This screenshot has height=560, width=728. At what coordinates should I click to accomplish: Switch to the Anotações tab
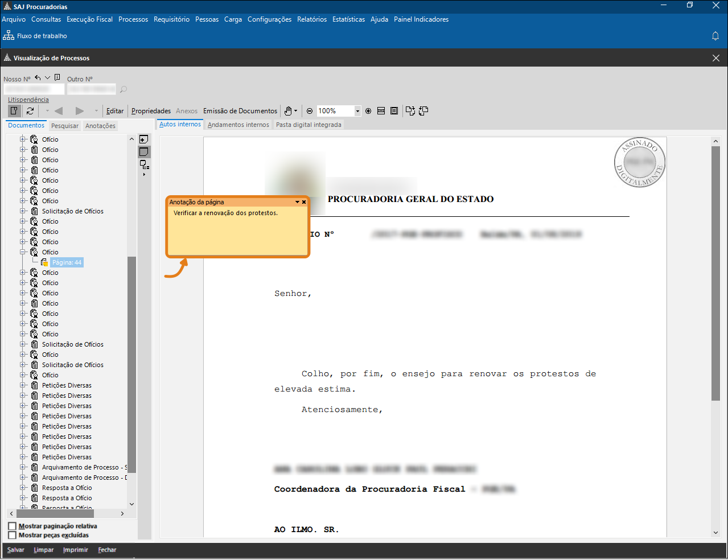coord(100,126)
